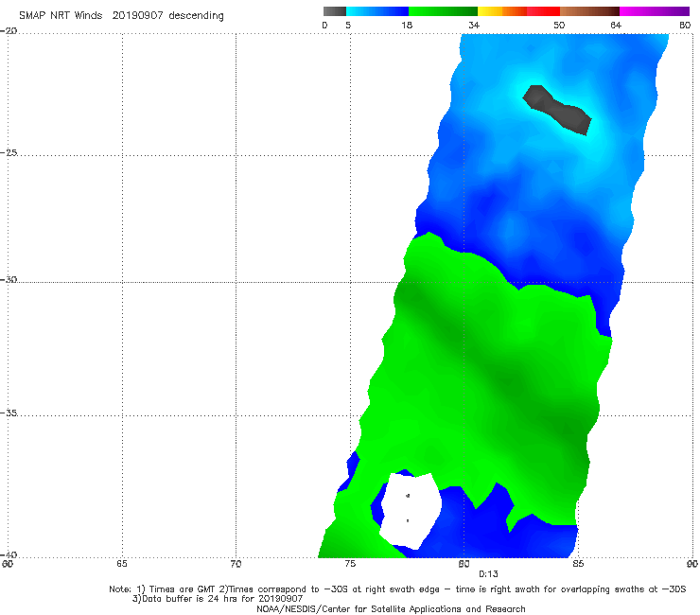
Task: Click the longitude axis label "70"
Action: pos(236,564)
